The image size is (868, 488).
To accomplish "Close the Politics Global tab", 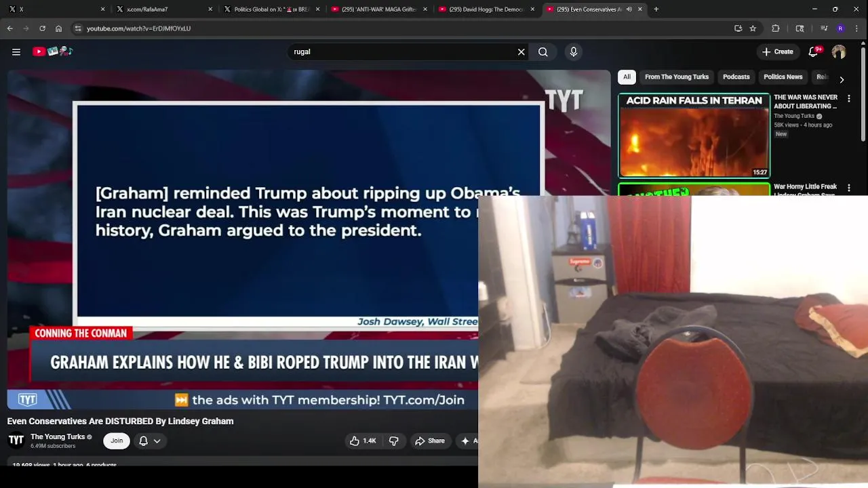I will [317, 9].
